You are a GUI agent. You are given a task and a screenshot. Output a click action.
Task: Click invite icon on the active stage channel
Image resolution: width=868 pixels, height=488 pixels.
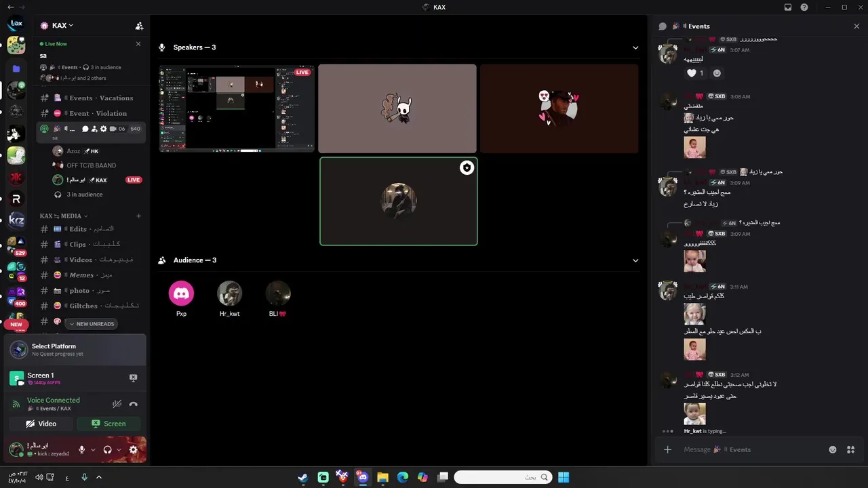point(94,129)
